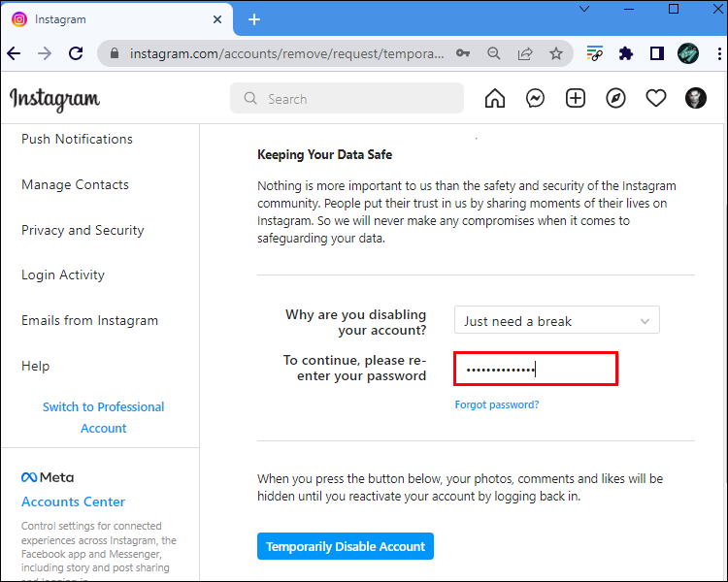
Task: Open the Explore compass icon
Action: click(615, 98)
